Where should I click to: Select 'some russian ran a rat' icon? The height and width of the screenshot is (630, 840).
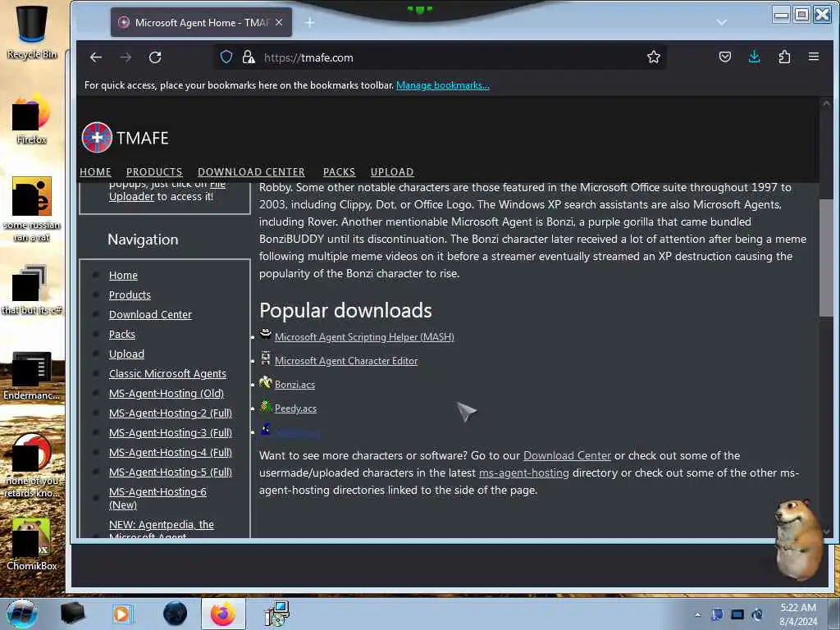[32, 209]
